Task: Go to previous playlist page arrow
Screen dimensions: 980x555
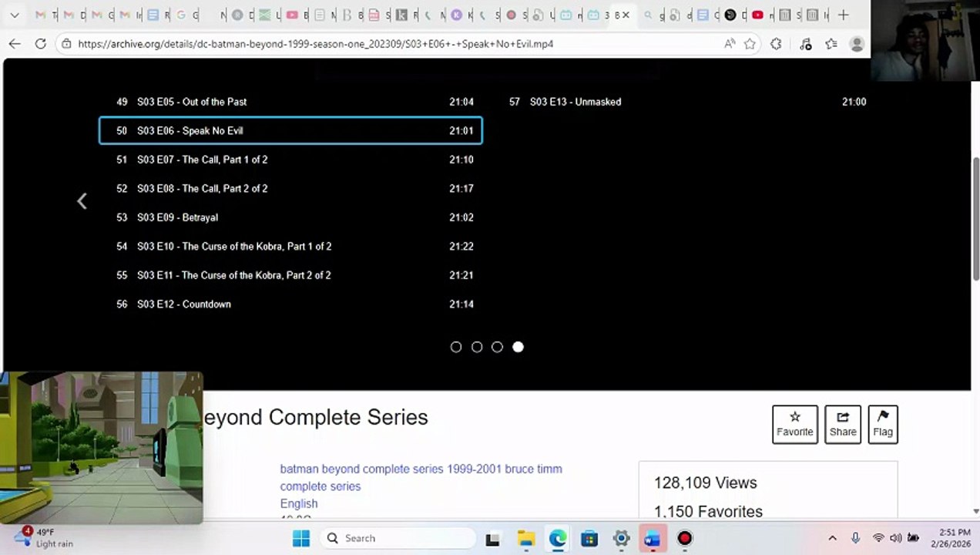Action: [82, 201]
